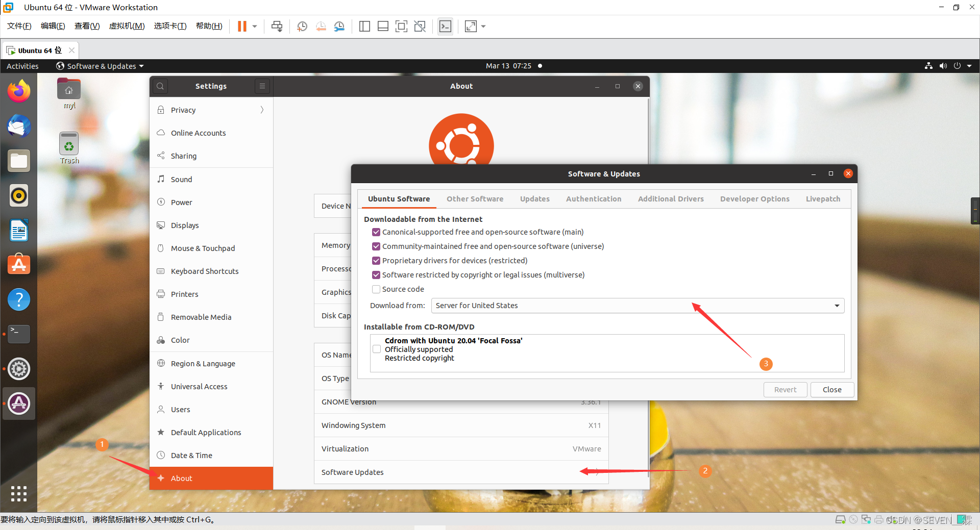Select Displays in Settings sidebar

[x=211, y=225]
